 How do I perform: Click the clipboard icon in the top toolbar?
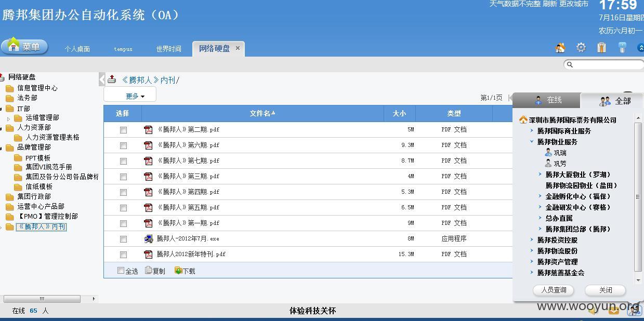coord(601,48)
